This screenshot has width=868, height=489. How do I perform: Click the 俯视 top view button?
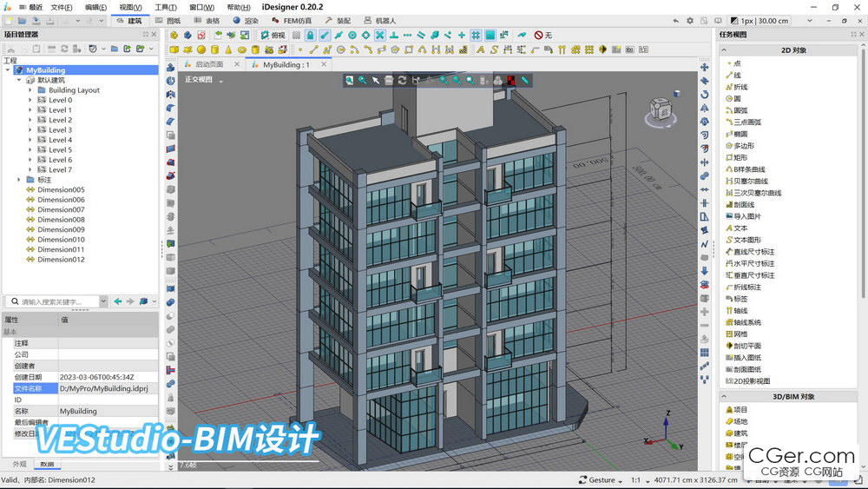point(273,35)
